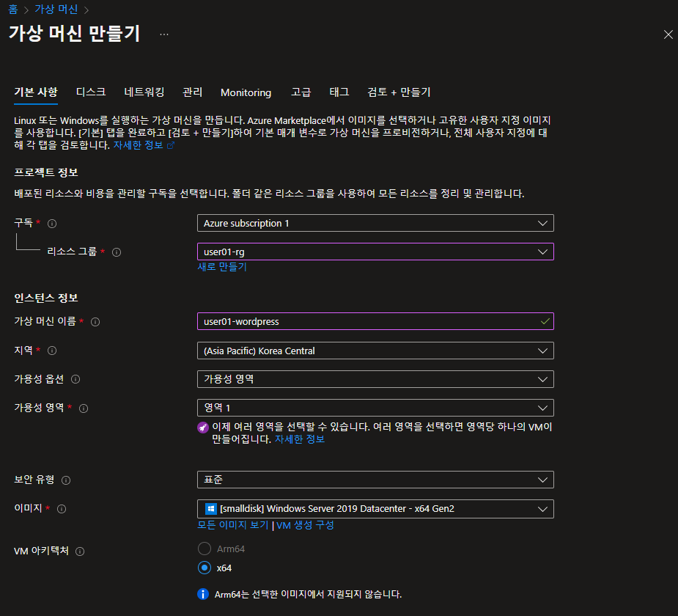Click info icon next to 보안 유형

(66, 480)
